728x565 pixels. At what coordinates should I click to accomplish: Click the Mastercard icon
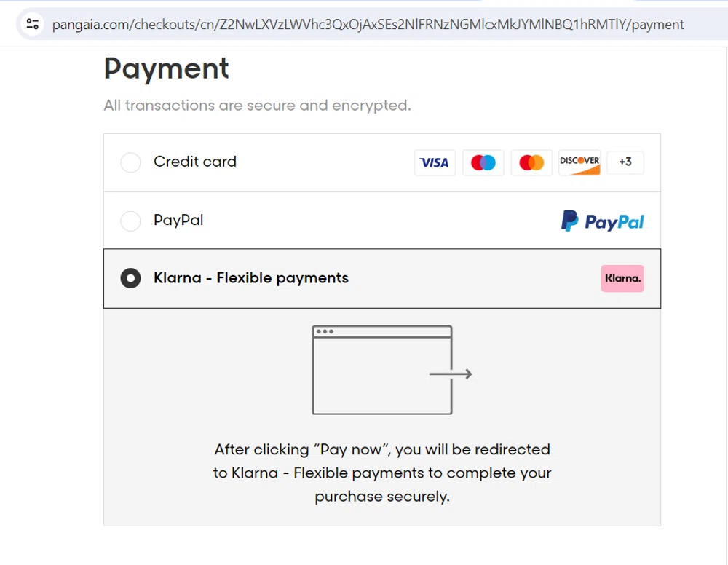pyautogui.click(x=531, y=162)
